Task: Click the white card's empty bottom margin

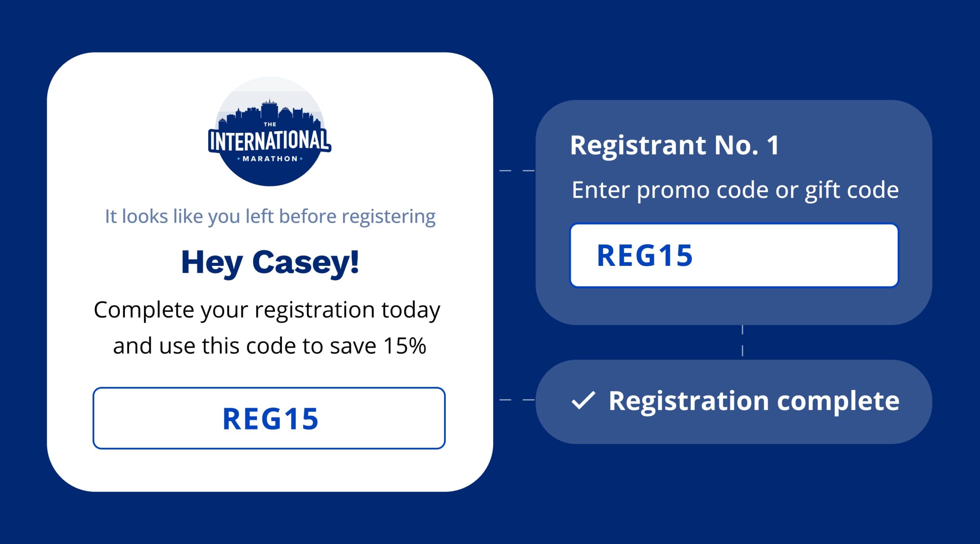Action: (270, 471)
